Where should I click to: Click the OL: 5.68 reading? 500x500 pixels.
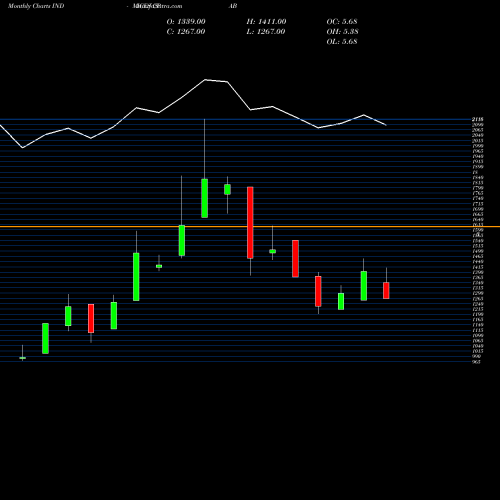click(x=342, y=42)
